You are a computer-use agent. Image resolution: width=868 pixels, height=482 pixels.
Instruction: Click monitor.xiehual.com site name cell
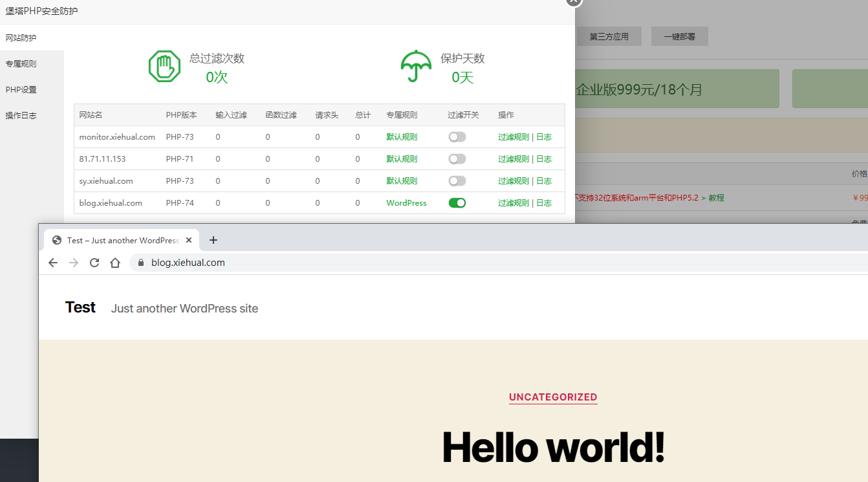click(x=117, y=137)
